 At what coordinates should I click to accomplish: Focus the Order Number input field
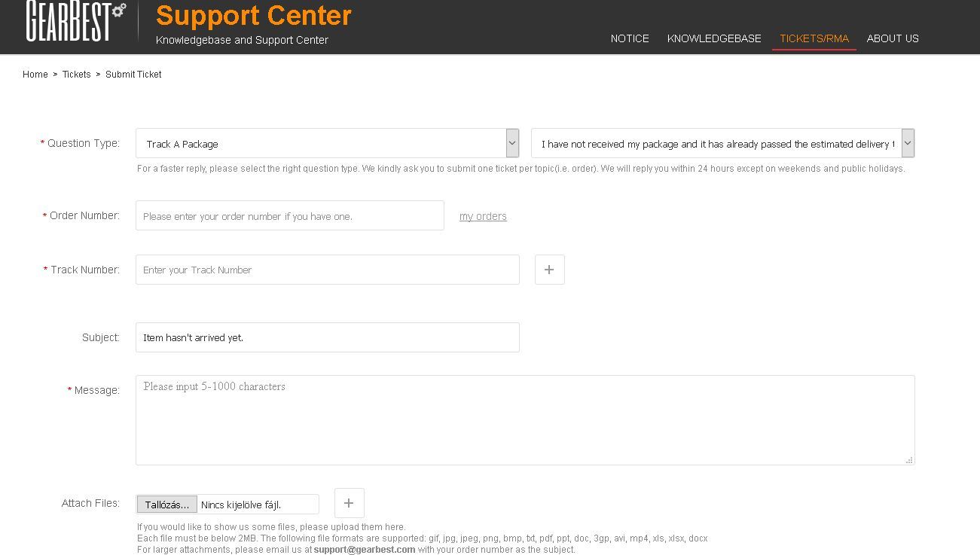point(289,215)
